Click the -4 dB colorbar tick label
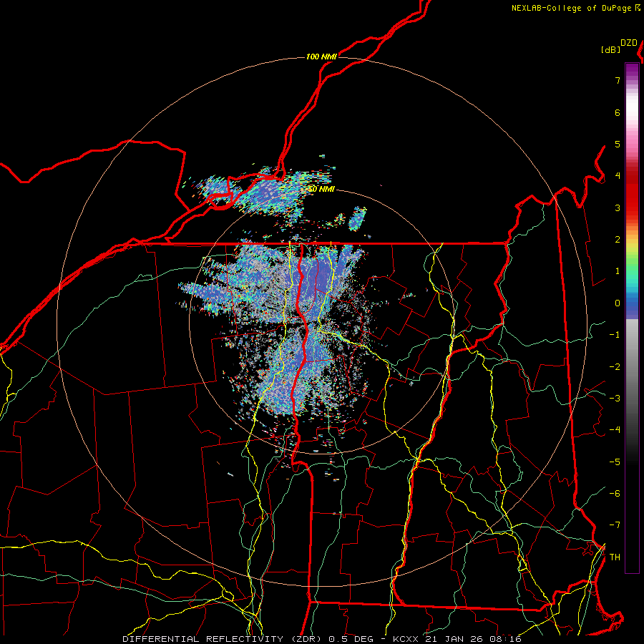This screenshot has height=644, width=644. tap(615, 430)
